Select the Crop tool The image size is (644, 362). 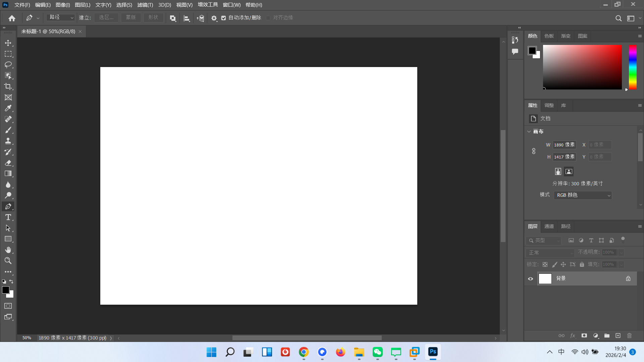pyautogui.click(x=8, y=86)
